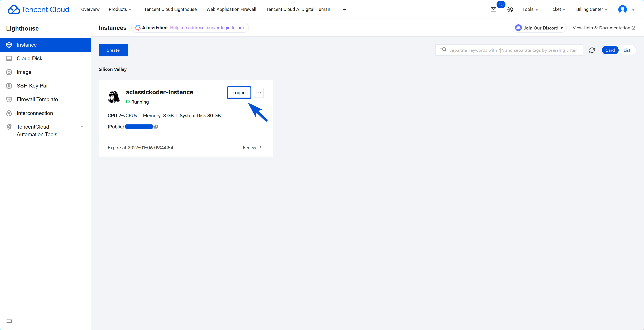Screen dimensions: 644x330
Task: Click Join Our Discord button
Action: 539,28
